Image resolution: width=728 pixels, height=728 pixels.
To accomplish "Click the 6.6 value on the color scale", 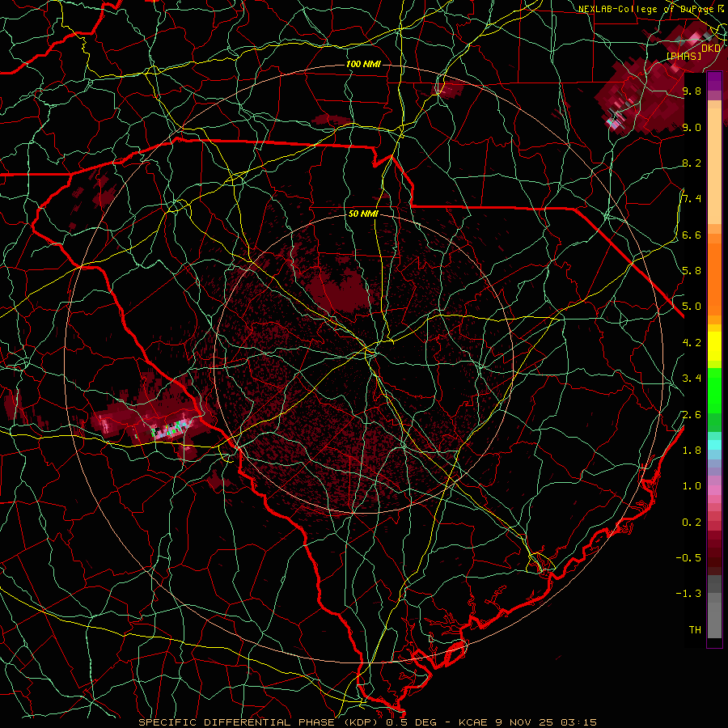I will [692, 235].
